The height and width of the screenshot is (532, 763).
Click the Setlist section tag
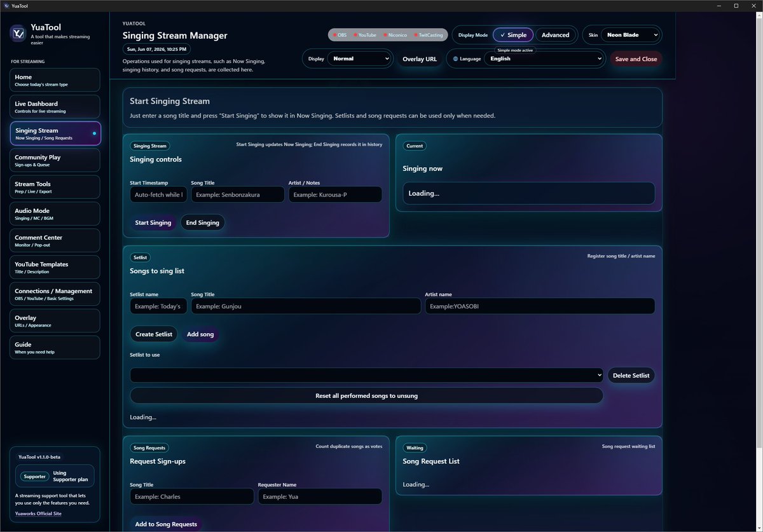[141, 257]
